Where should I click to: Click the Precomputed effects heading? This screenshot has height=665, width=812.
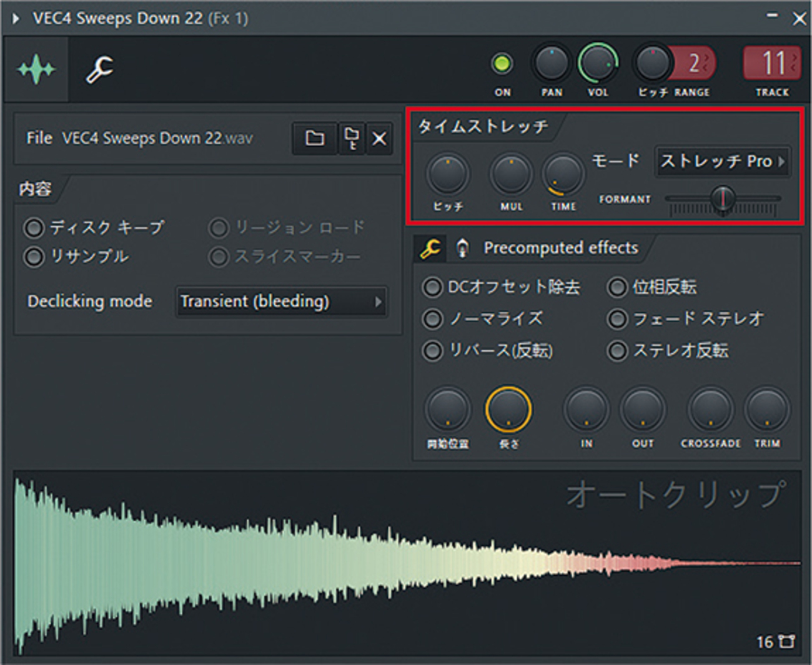(x=561, y=249)
